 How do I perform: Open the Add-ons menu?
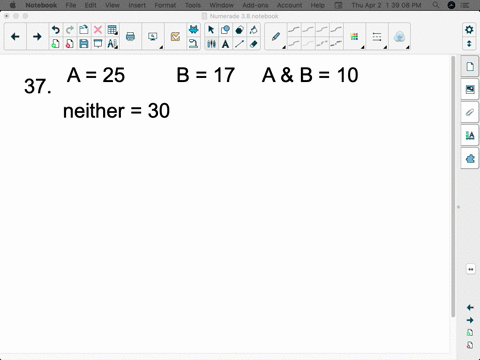click(255, 5)
